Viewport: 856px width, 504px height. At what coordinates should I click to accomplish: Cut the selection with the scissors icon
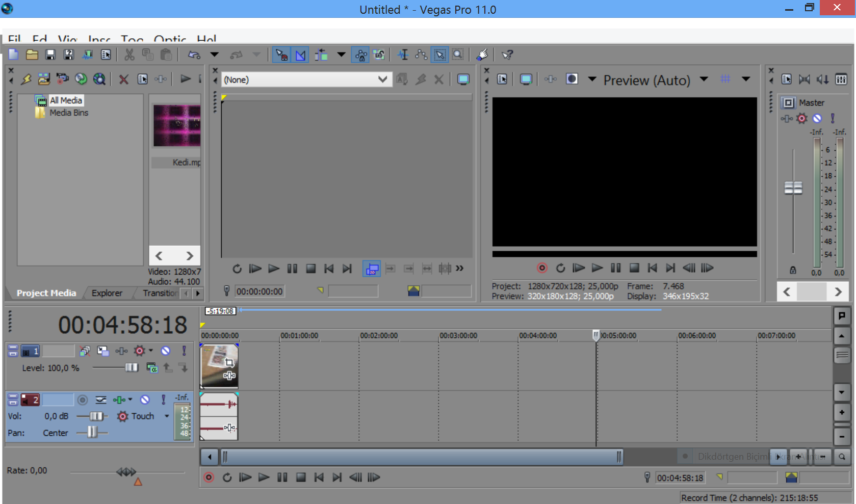click(129, 55)
